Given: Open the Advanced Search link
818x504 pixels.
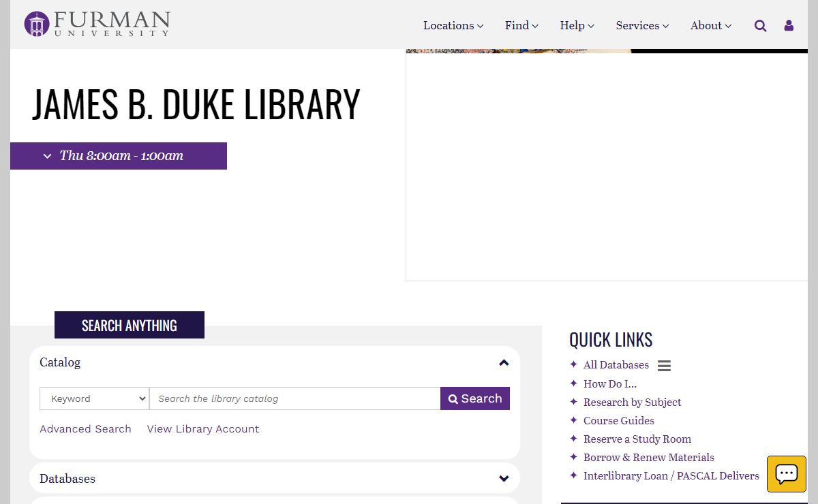Looking at the screenshot, I should 85,429.
